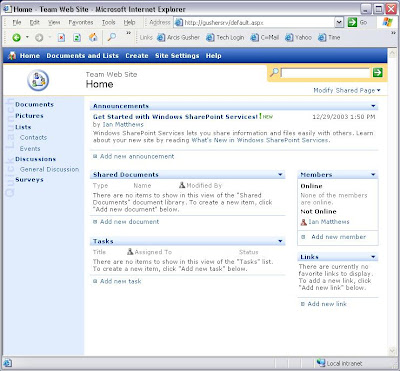
Task: Open General Discussion in Quick Launch
Action: click(x=49, y=169)
